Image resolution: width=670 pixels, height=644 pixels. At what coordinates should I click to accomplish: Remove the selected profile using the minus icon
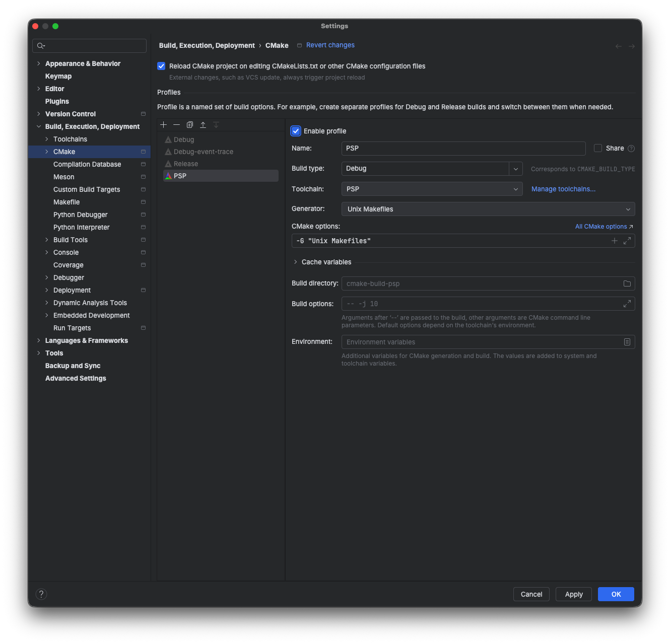pyautogui.click(x=176, y=124)
